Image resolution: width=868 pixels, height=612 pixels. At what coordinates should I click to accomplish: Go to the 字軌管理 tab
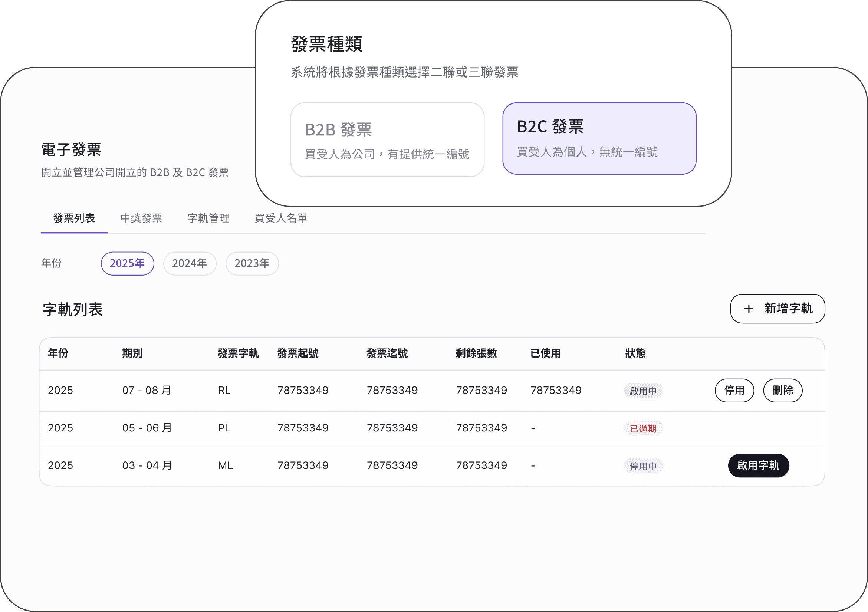(x=209, y=218)
